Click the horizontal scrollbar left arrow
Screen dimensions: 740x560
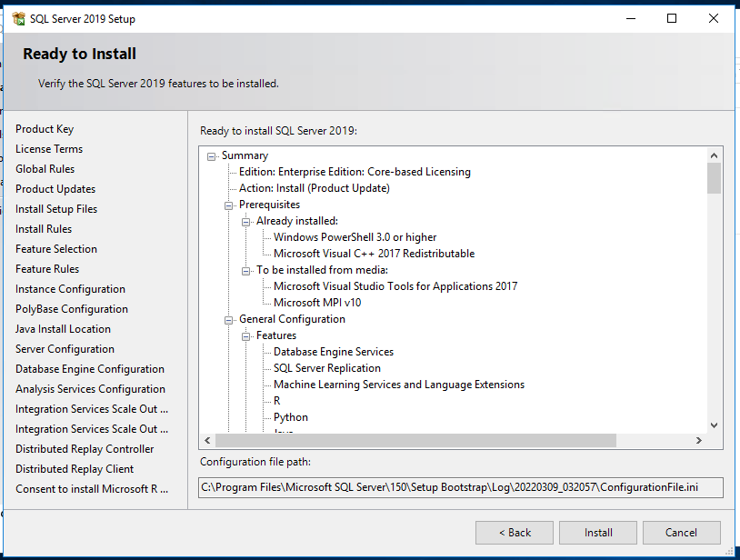(x=207, y=440)
